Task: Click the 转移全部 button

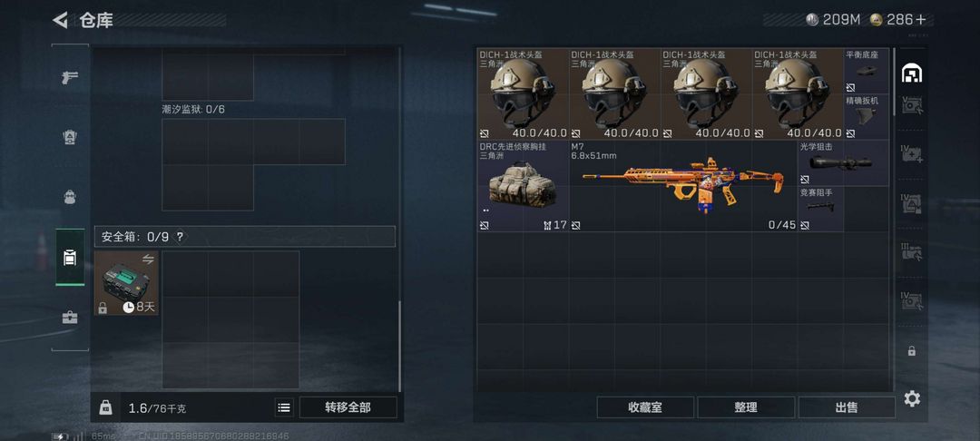Action: pyautogui.click(x=348, y=407)
